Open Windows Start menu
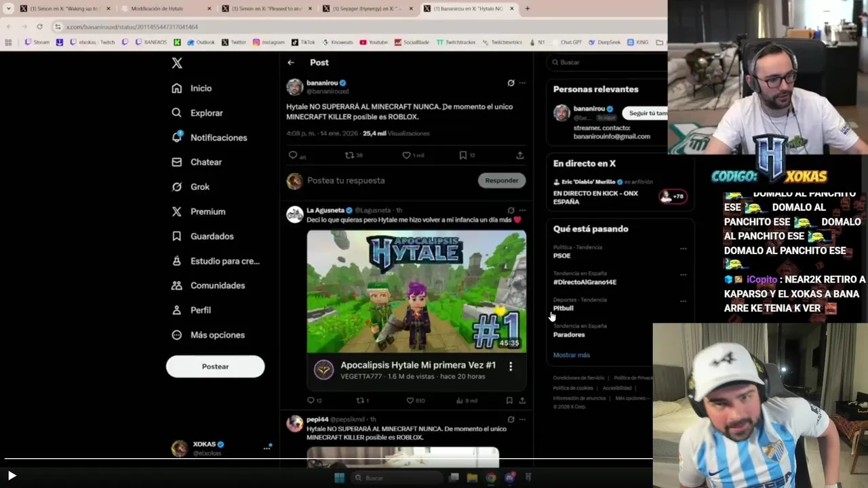The height and width of the screenshot is (488, 868). 339,478
